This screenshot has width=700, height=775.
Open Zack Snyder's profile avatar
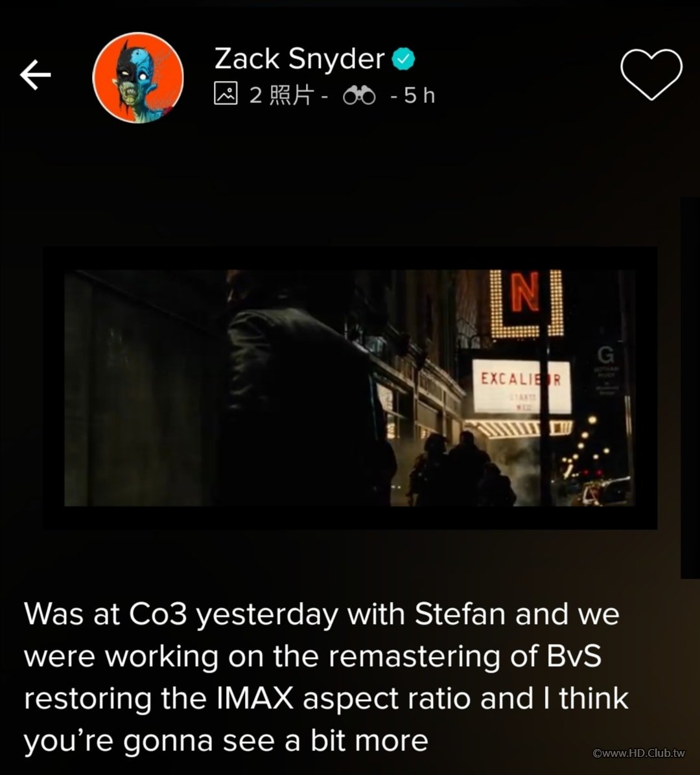point(138,78)
